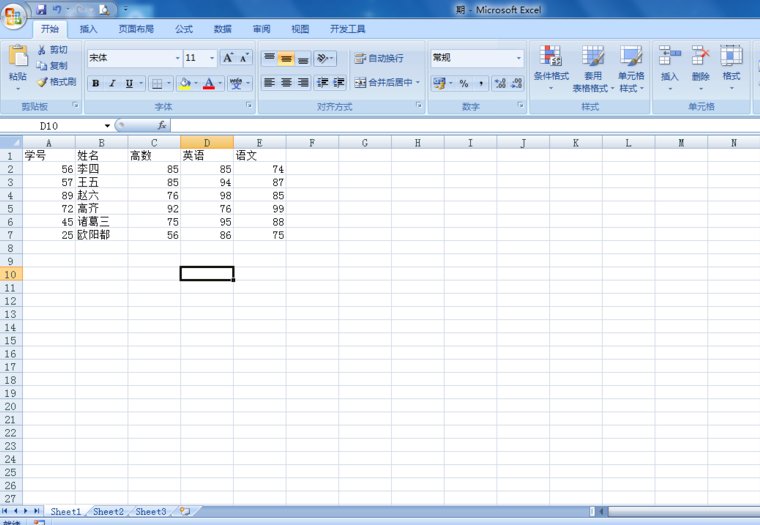Viewport: 760px width, 525px height.
Task: Open Conditional Formatting (条件格式)
Action: coord(551,68)
